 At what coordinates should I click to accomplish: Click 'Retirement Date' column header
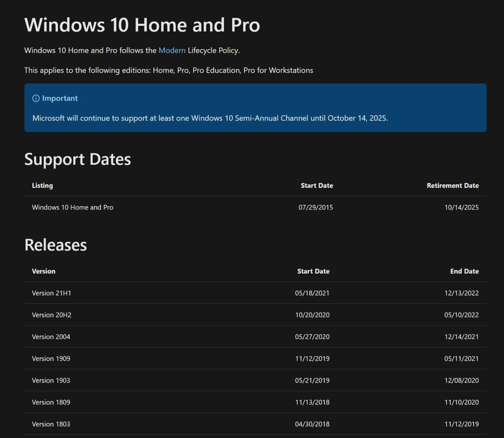(x=453, y=186)
